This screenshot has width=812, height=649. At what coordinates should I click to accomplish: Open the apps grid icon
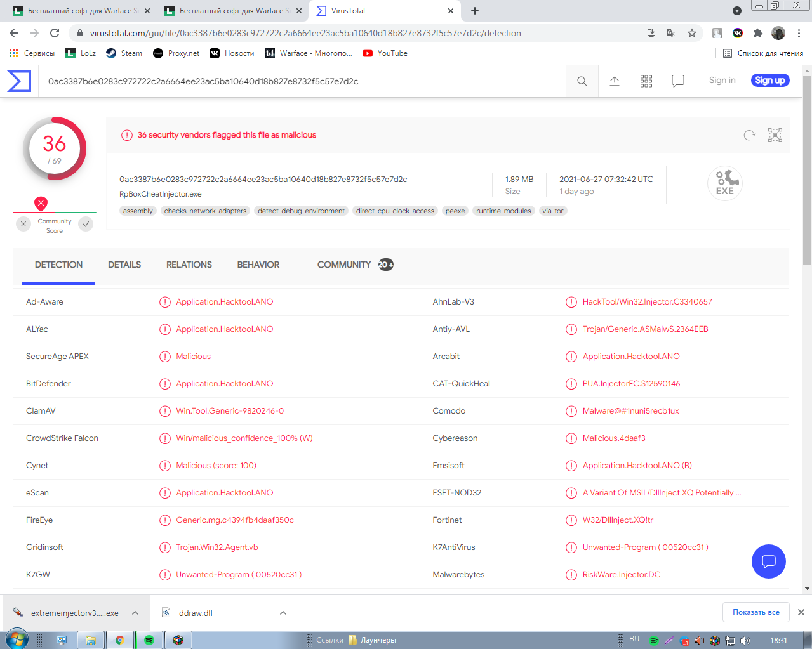click(x=646, y=81)
